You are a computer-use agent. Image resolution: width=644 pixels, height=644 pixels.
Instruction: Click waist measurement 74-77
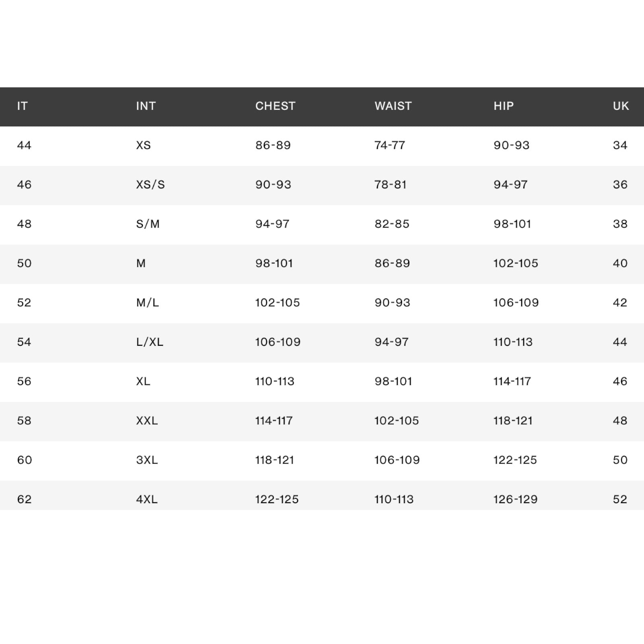(x=390, y=145)
